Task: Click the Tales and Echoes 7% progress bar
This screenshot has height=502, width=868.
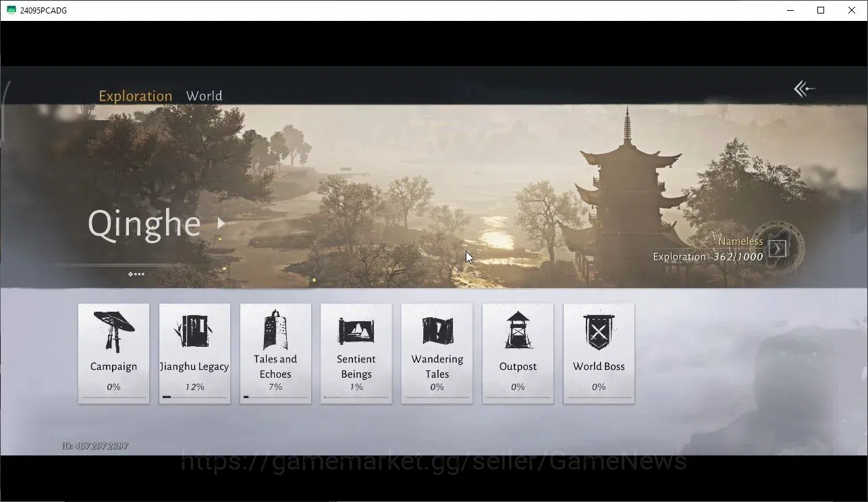Action: point(275,397)
